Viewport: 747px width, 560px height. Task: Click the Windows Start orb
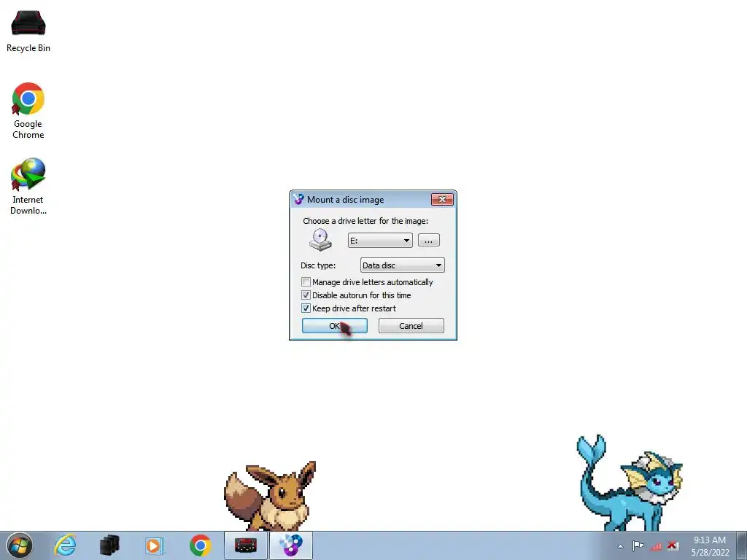click(20, 545)
